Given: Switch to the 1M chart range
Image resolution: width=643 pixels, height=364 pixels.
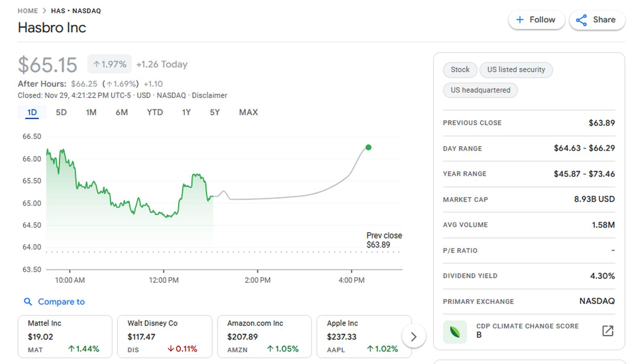Looking at the screenshot, I should tap(91, 112).
